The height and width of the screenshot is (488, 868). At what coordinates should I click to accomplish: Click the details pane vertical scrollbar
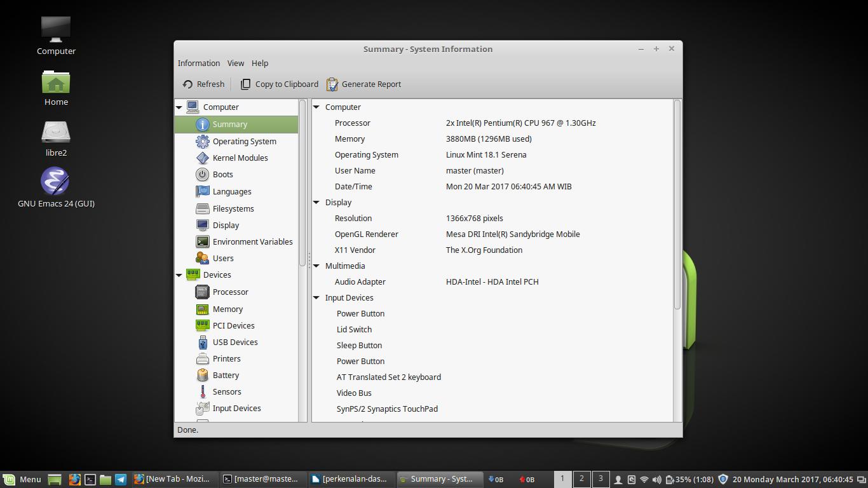click(677, 205)
